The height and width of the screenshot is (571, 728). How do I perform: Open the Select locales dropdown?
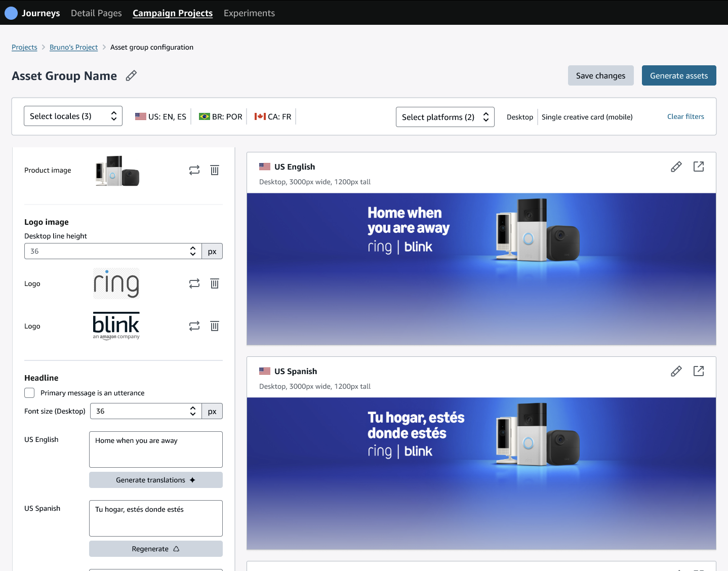(x=73, y=116)
